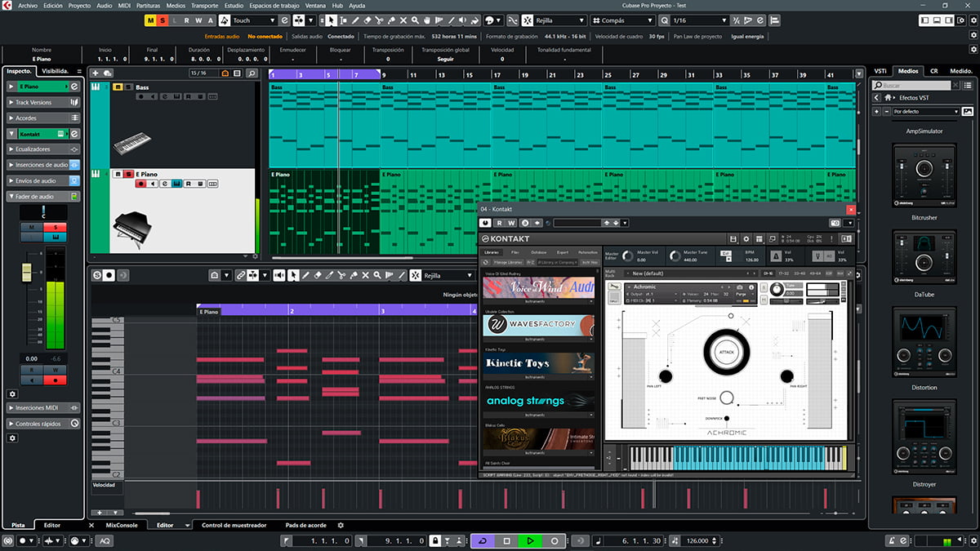
Task: Expand the Acordes inspector section
Action: coord(44,118)
